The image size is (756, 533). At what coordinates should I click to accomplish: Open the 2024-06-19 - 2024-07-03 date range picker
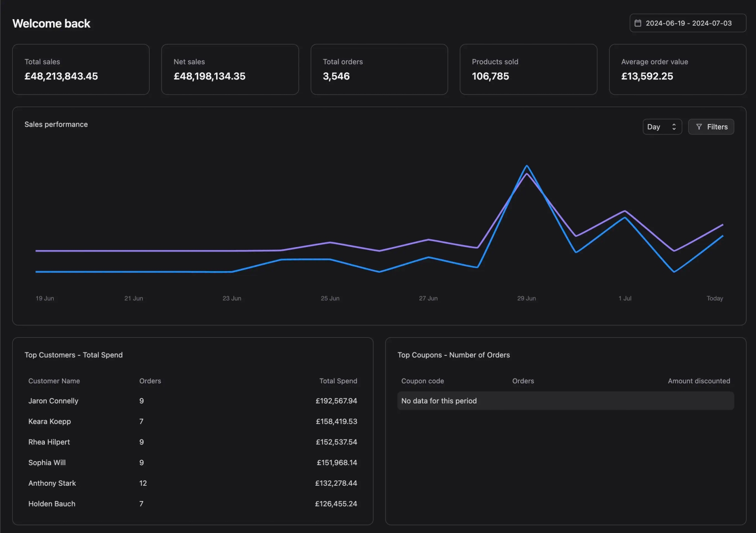(x=688, y=23)
